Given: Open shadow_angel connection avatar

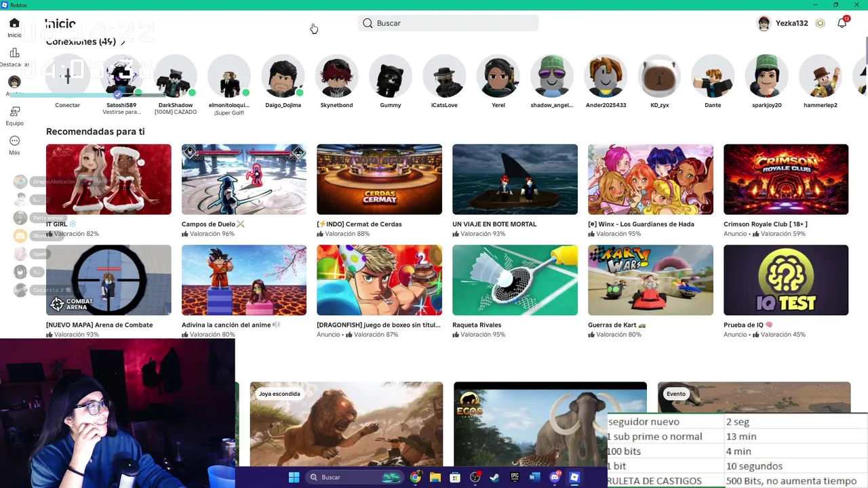Looking at the screenshot, I should (552, 76).
